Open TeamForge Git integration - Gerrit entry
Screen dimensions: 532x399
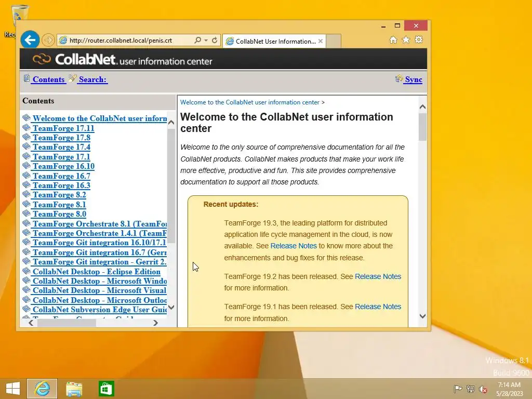click(99, 262)
